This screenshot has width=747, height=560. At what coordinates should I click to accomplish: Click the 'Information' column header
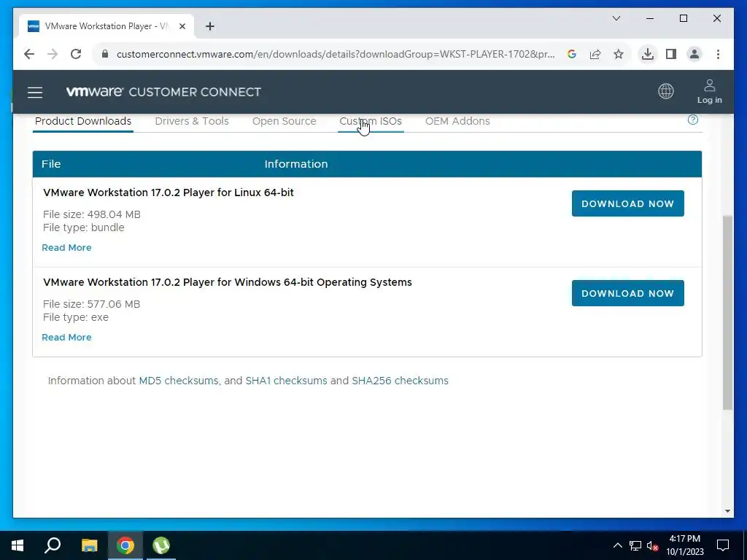[296, 164]
